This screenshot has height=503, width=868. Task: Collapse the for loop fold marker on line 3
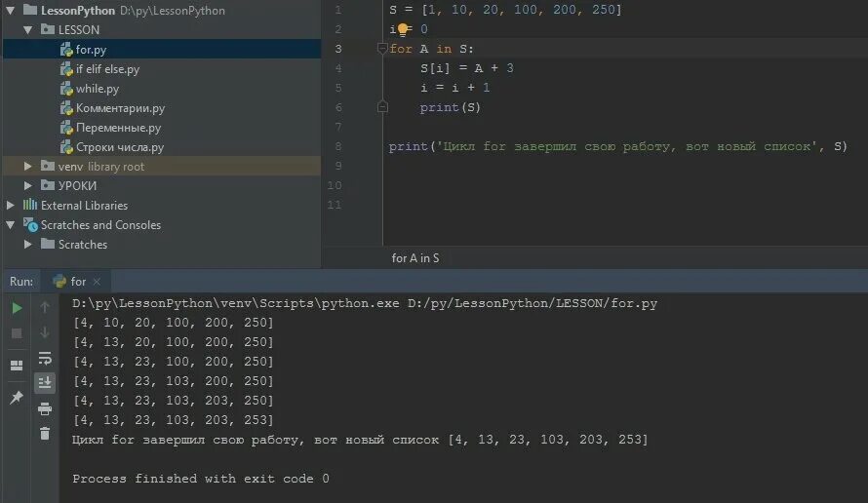coord(382,49)
